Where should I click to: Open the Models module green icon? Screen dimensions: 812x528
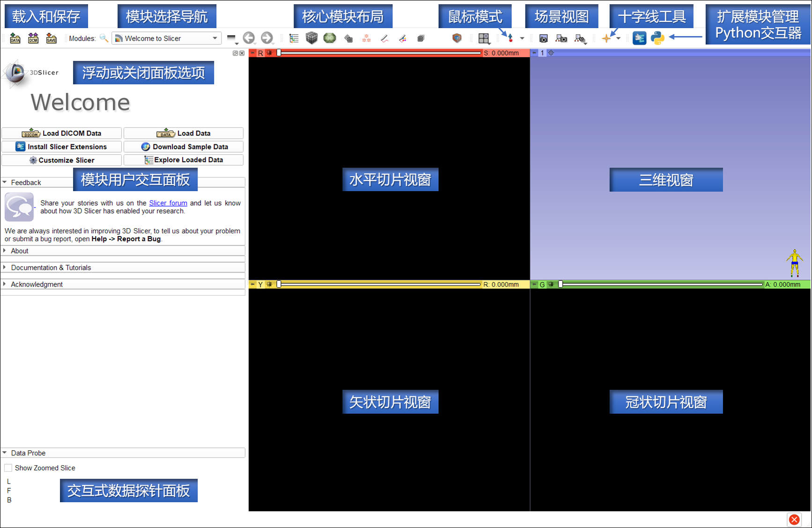[x=330, y=38]
